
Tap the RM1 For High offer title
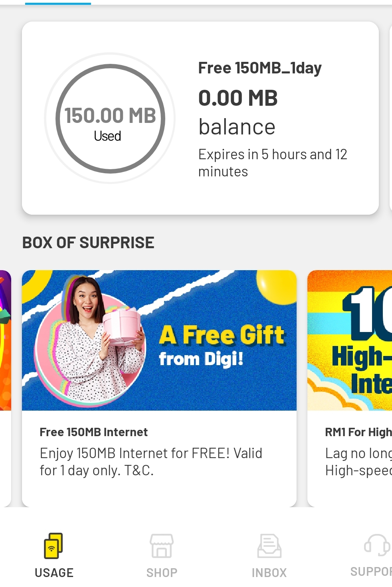pos(358,432)
